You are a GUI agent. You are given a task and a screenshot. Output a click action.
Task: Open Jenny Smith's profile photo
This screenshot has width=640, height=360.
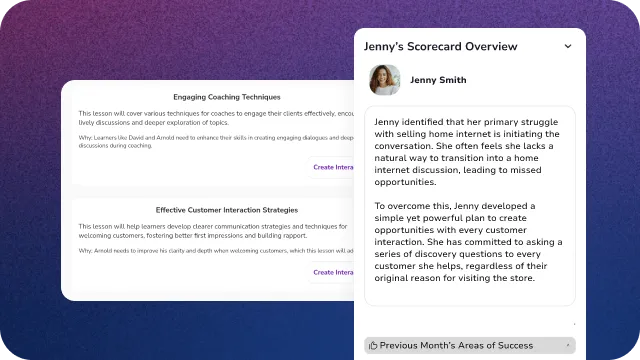384,80
